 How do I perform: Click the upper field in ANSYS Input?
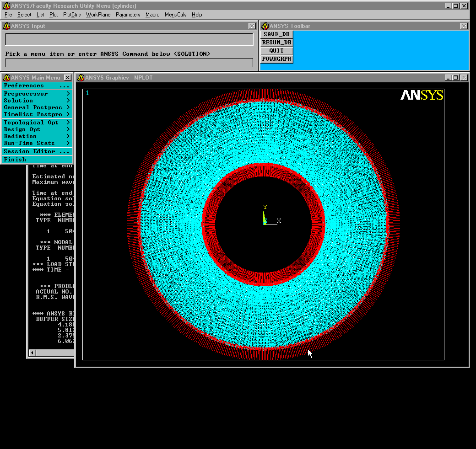click(130, 39)
